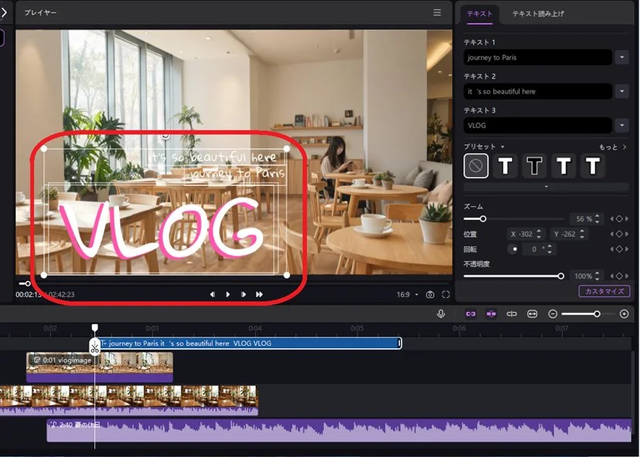
Task: Click the fast-forward player button
Action: [x=259, y=295]
